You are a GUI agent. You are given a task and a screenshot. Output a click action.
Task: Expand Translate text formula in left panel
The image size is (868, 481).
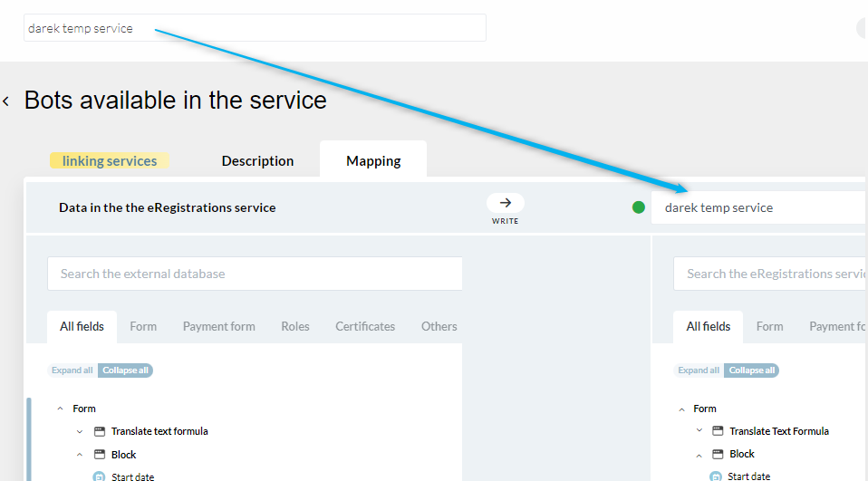[80, 431]
